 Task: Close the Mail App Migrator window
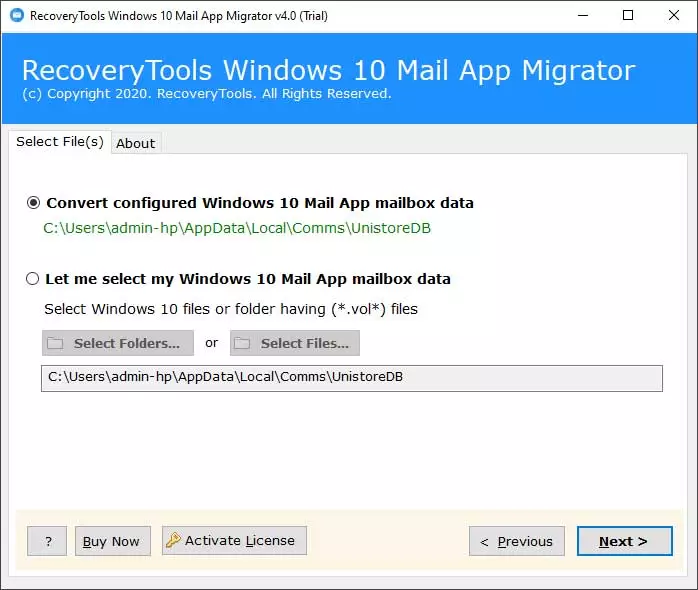pos(674,16)
